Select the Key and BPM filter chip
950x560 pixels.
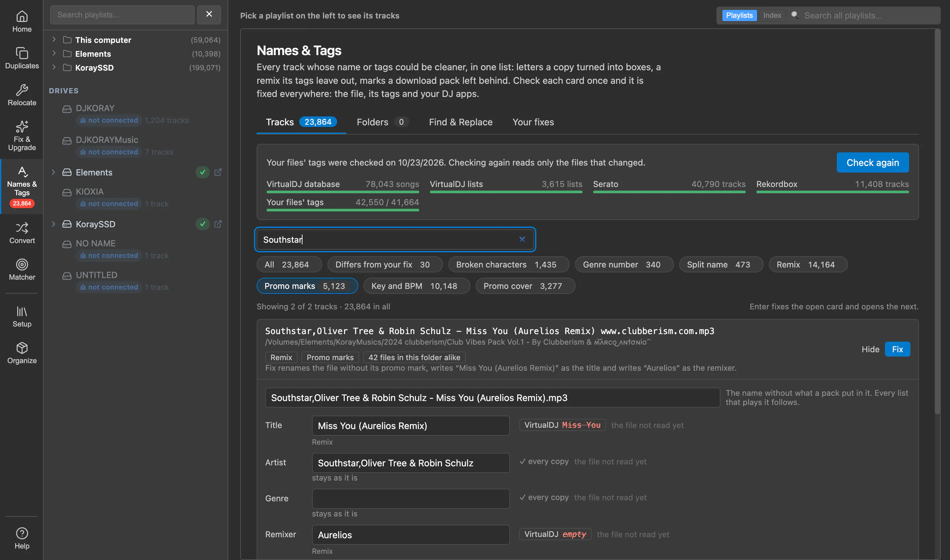417,286
